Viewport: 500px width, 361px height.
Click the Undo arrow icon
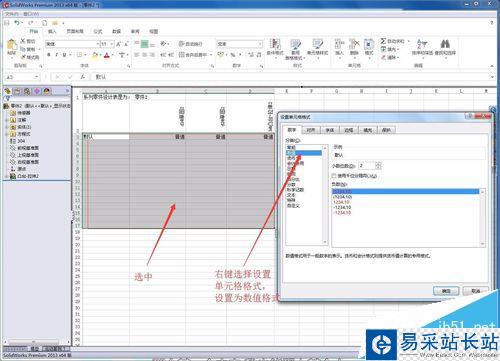pos(17,23)
